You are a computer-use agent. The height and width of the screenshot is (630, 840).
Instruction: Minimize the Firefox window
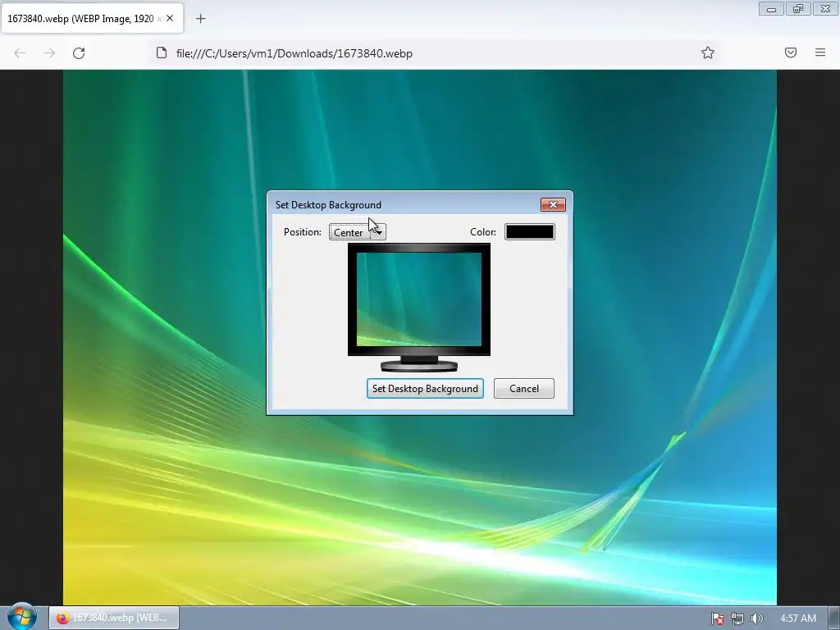771,9
